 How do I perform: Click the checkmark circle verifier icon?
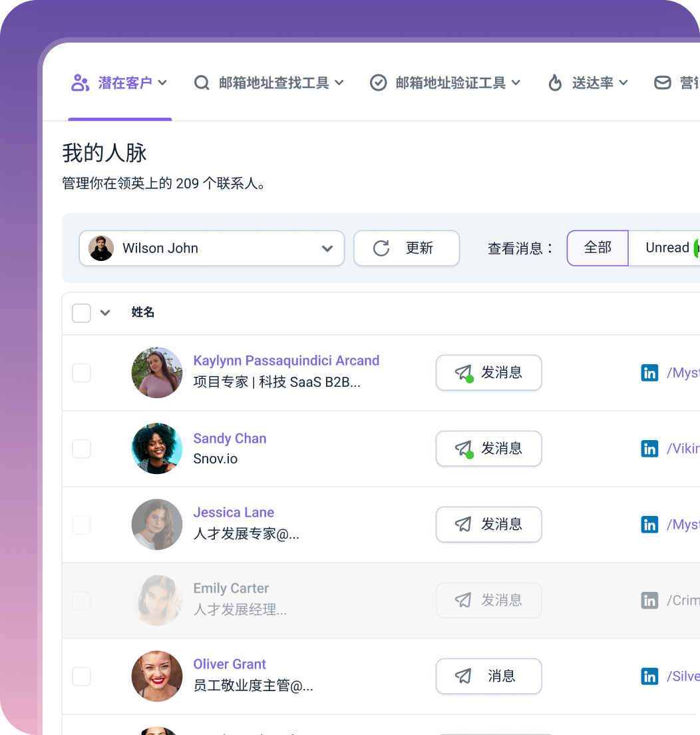pyautogui.click(x=378, y=83)
